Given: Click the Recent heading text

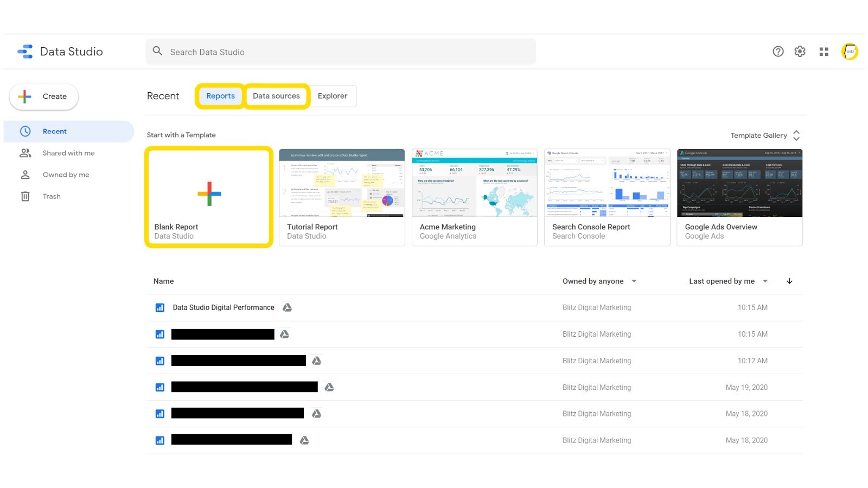Looking at the screenshot, I should [x=163, y=96].
